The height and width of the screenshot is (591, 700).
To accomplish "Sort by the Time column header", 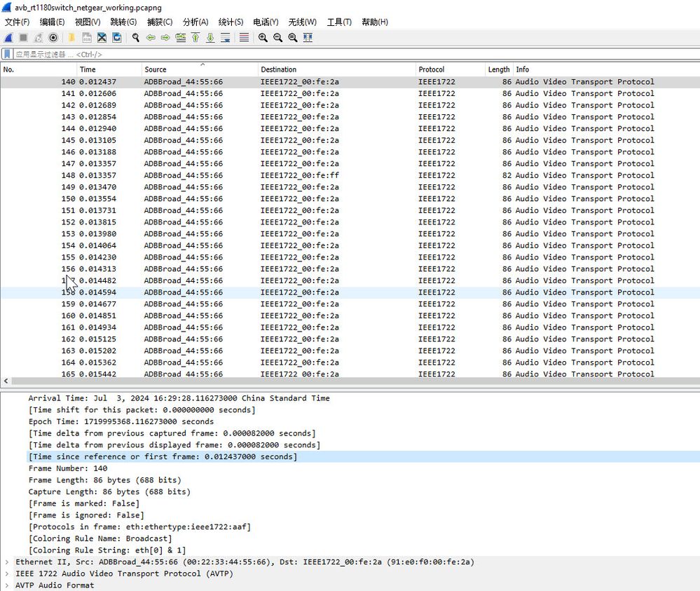I will click(109, 69).
